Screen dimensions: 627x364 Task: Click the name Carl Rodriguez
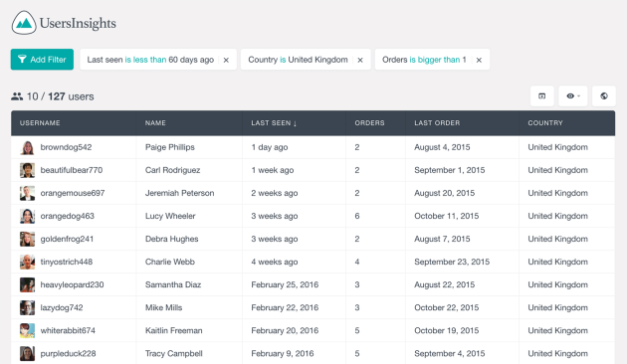(x=173, y=170)
